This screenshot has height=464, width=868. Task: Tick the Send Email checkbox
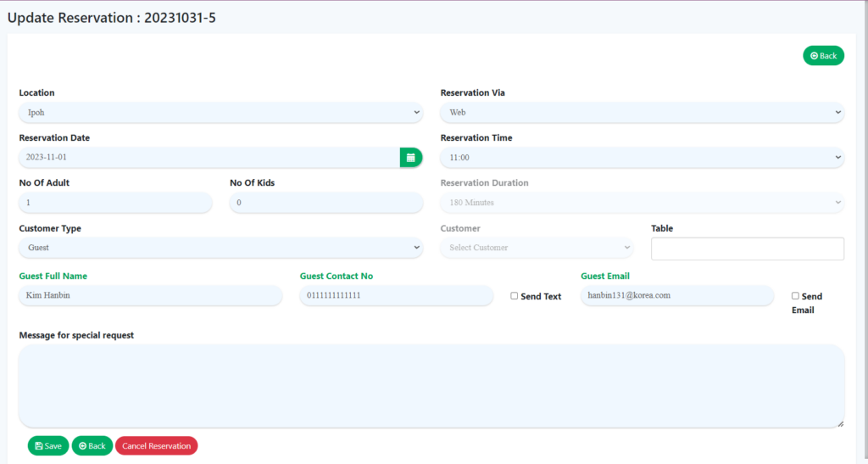click(795, 296)
